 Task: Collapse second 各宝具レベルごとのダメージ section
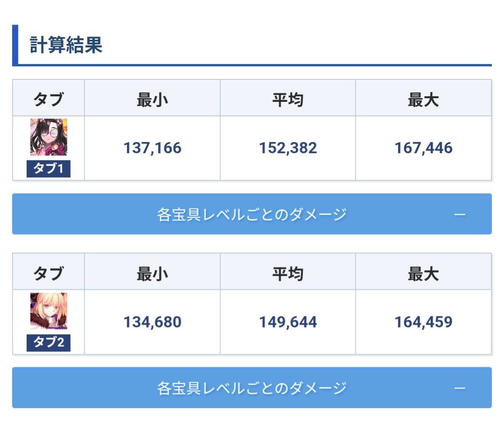click(252, 387)
